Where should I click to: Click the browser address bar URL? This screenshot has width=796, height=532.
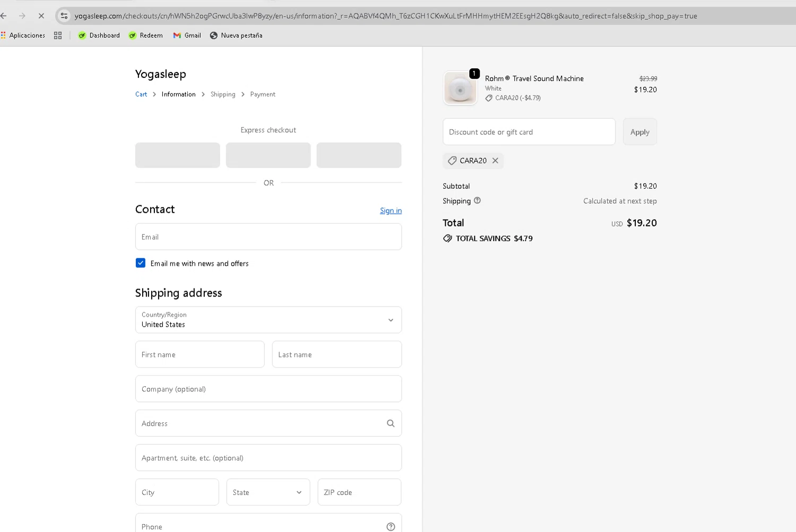(386, 16)
